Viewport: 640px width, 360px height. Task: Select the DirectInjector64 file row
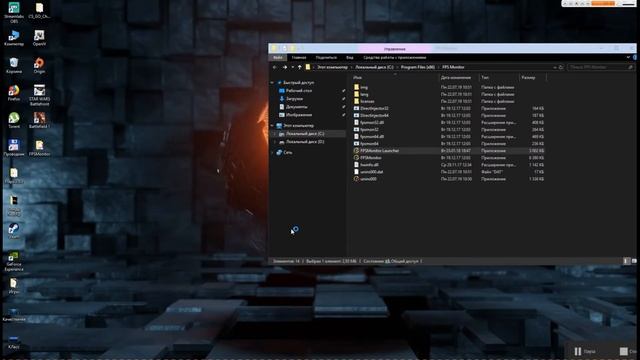click(x=449, y=116)
